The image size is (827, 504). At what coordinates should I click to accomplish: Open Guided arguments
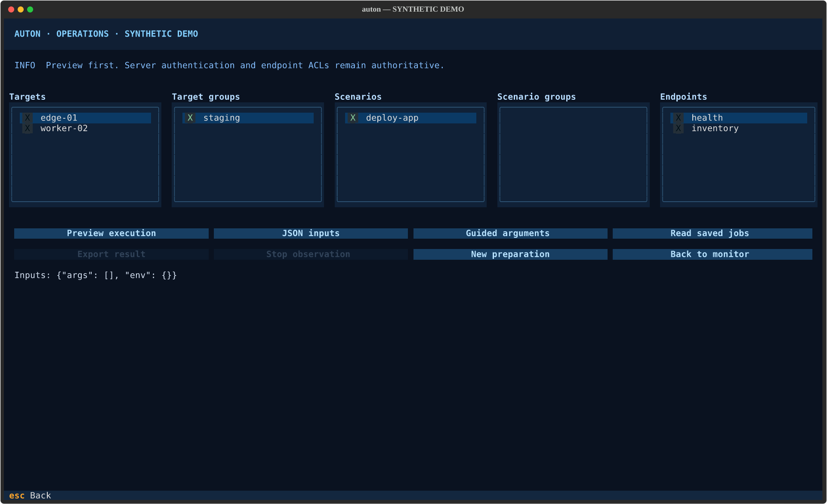pos(510,234)
